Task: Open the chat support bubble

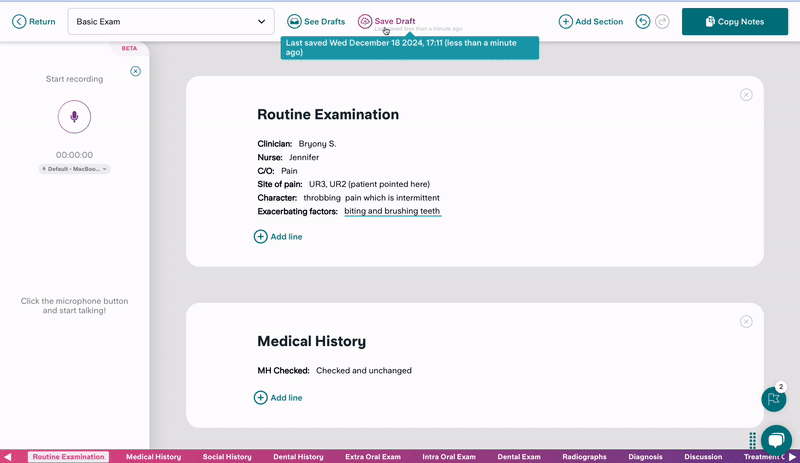Action: [x=776, y=440]
